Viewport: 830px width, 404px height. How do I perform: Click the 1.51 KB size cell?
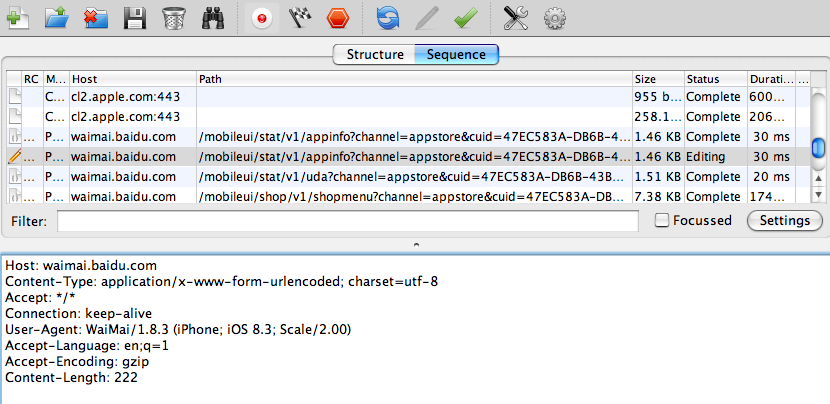pyautogui.click(x=658, y=176)
